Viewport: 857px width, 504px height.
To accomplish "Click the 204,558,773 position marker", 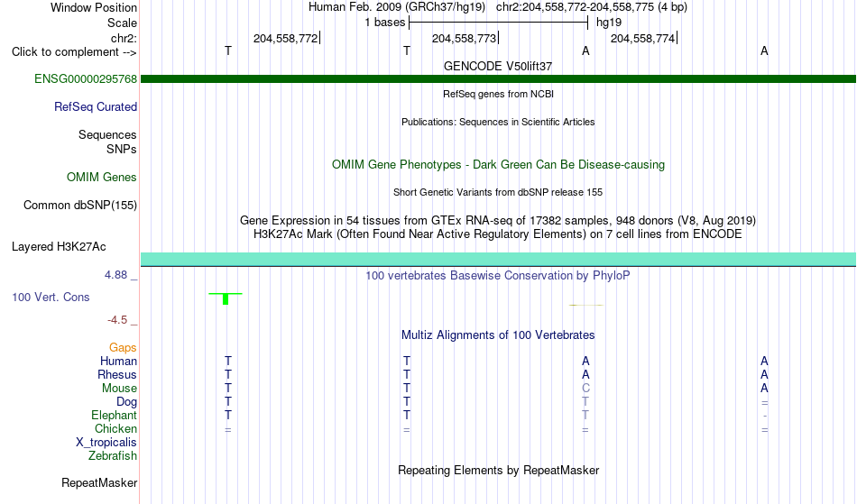I will click(464, 38).
